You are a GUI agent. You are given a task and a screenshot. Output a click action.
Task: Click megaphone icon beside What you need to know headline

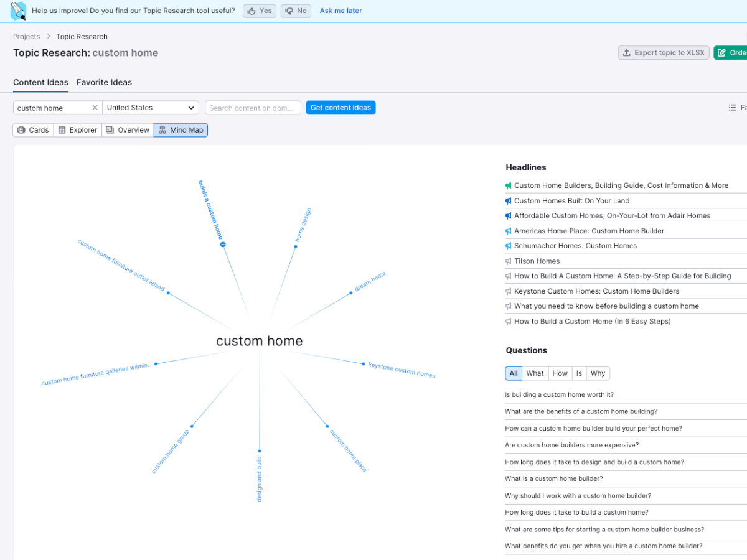coord(509,306)
